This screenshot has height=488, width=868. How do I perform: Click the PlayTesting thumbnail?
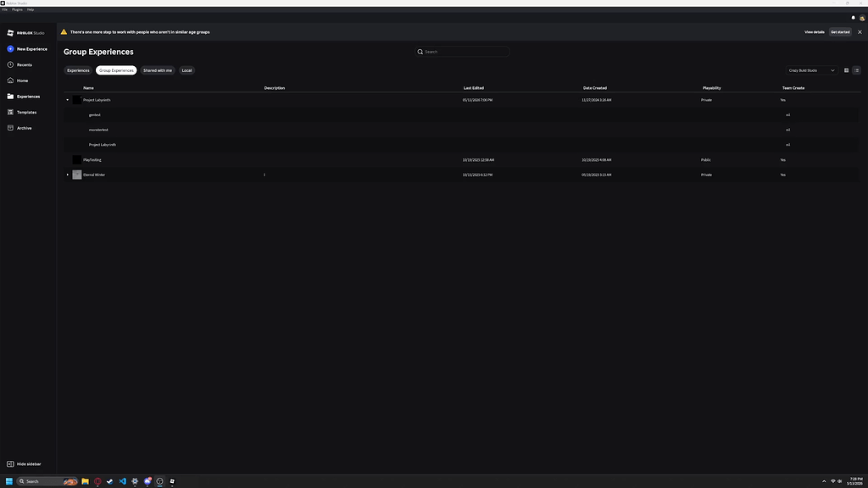tap(77, 160)
